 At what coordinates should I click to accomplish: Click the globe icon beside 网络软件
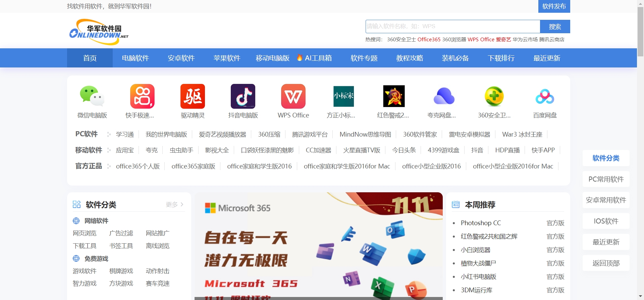pyautogui.click(x=76, y=221)
